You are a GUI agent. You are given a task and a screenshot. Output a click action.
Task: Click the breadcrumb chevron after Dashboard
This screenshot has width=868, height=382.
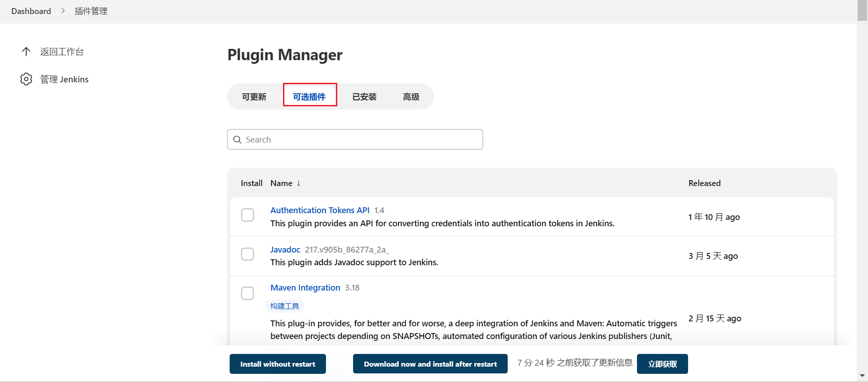[63, 11]
